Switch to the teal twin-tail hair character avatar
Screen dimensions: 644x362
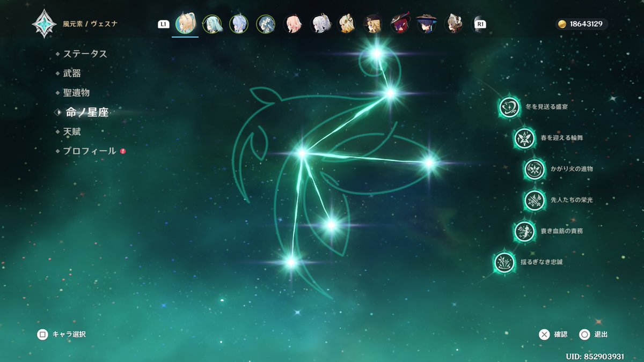[212, 24]
